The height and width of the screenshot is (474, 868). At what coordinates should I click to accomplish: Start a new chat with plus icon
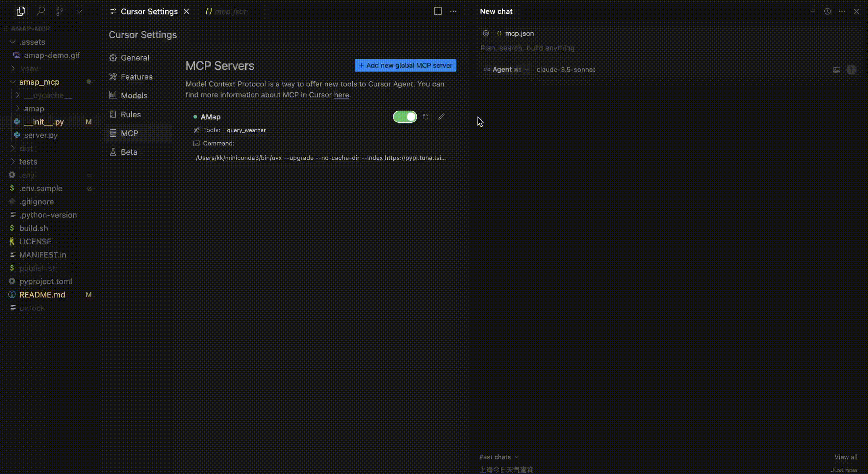pyautogui.click(x=813, y=12)
